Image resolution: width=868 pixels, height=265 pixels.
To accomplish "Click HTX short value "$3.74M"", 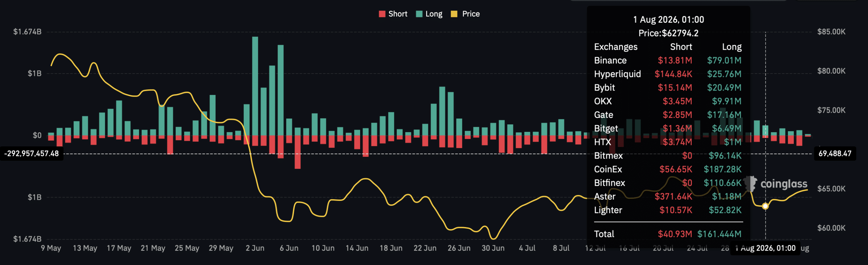I will (x=677, y=142).
